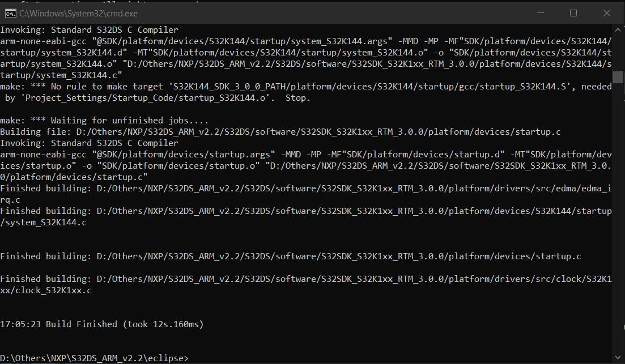
Task: Click empty scrollbar track below the thumb
Action: click(619, 226)
